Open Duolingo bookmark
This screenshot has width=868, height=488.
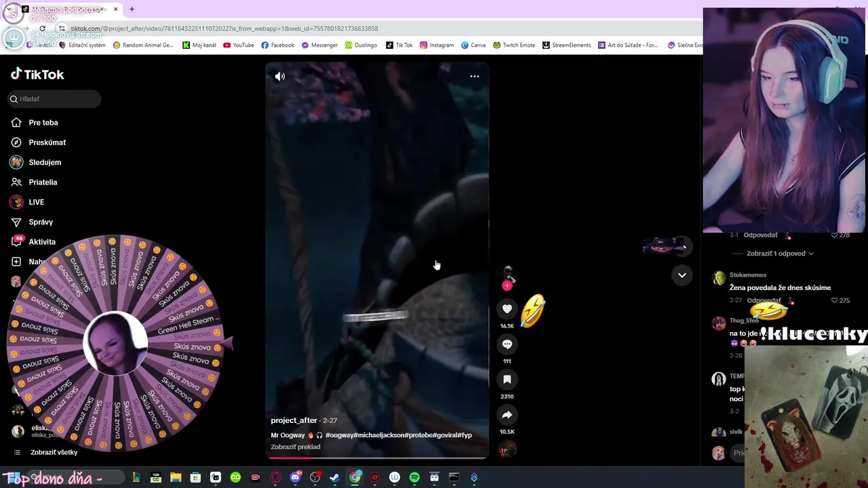361,45
